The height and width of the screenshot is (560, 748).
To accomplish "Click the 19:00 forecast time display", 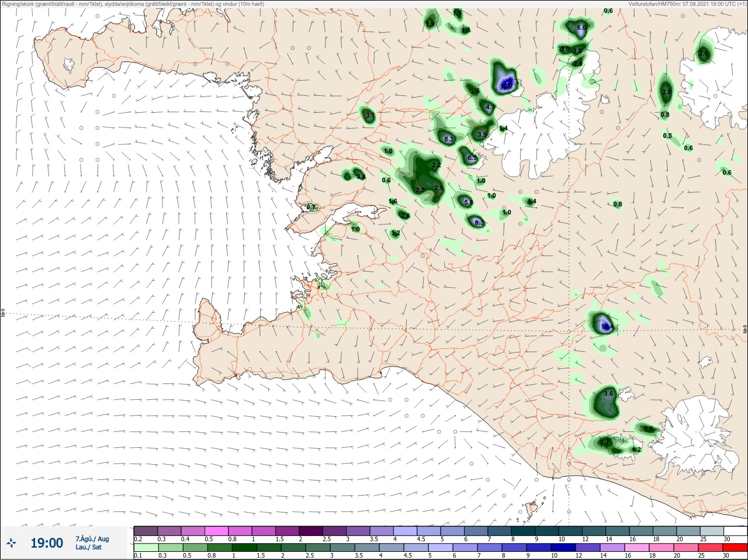I will 47,543.
